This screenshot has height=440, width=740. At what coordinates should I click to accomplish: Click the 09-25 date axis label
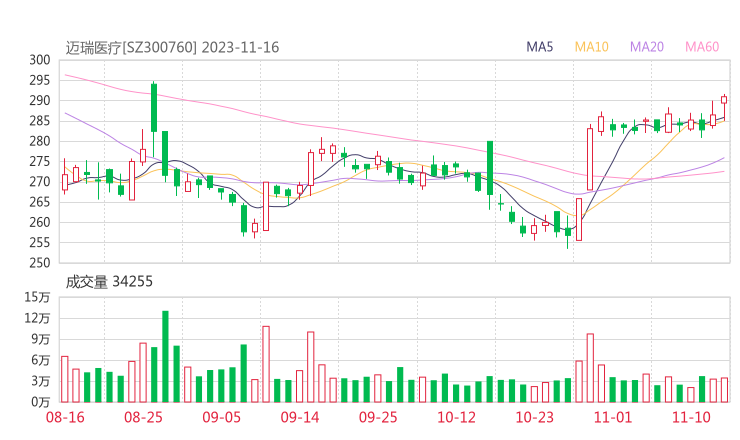pos(378,417)
